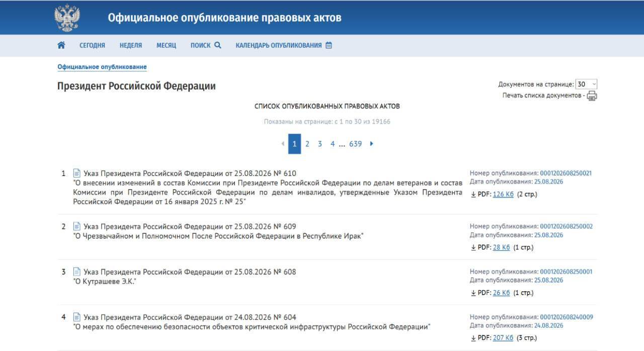644x351 pixels.
Task: Open decree № 609 title link
Action: 190,226
